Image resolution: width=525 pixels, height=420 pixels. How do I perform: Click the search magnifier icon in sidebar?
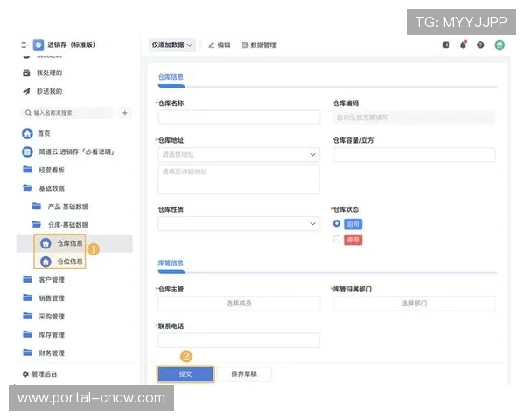click(x=28, y=113)
